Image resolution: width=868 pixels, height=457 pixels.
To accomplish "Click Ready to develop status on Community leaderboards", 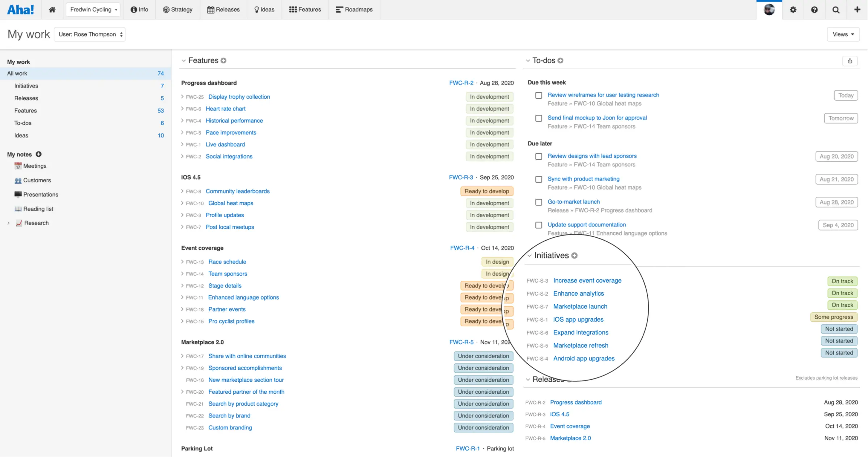I will (x=486, y=191).
